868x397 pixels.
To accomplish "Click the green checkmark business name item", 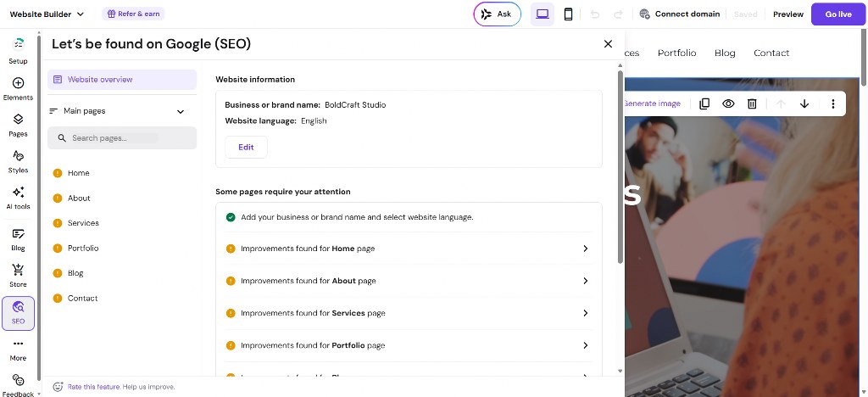I will pos(409,217).
